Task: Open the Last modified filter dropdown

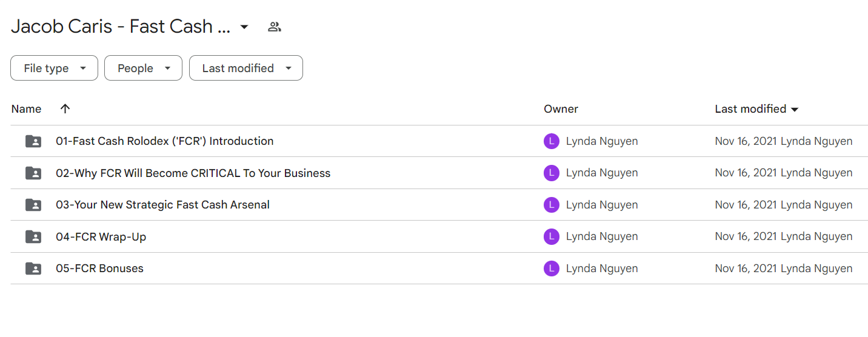Action: click(x=245, y=68)
